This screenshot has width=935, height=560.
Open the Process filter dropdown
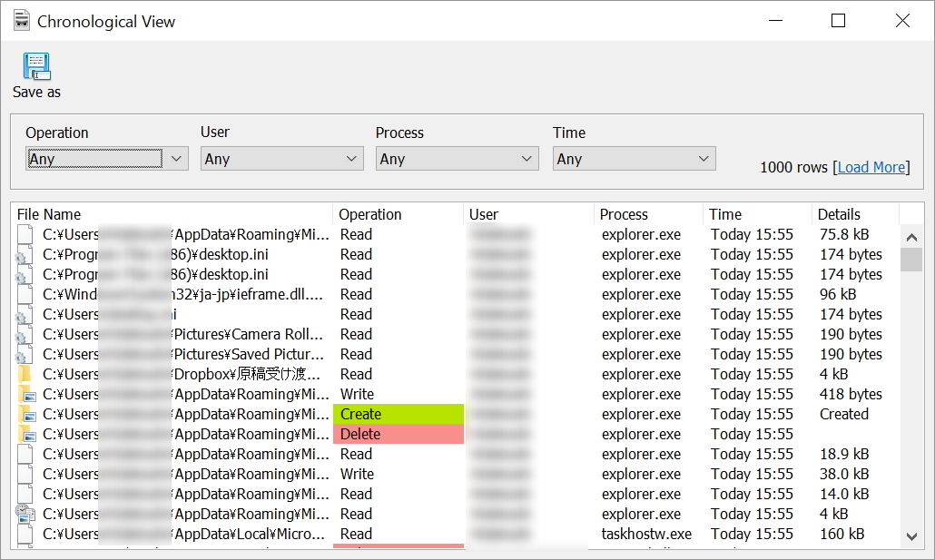click(526, 158)
